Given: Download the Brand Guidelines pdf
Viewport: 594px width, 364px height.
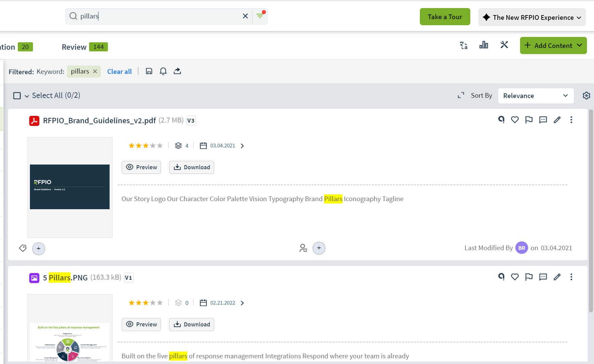Looking at the screenshot, I should pyautogui.click(x=192, y=167).
